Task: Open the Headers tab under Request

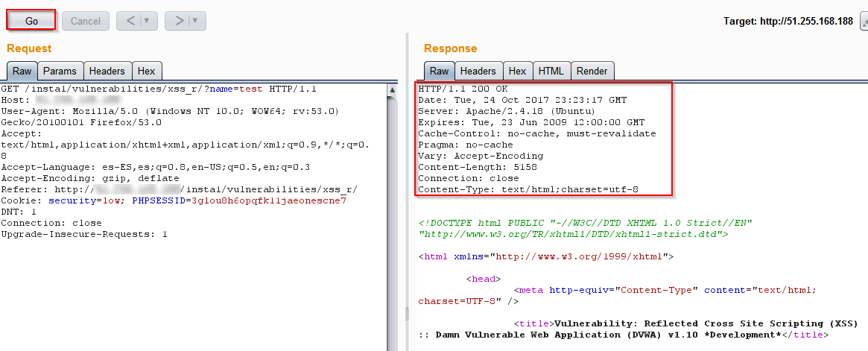Action: coord(107,71)
